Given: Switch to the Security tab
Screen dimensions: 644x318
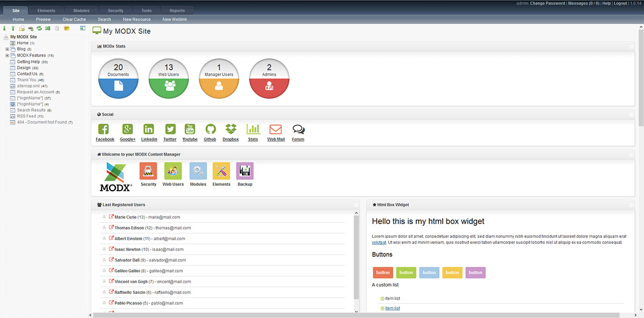Looking at the screenshot, I should (115, 10).
